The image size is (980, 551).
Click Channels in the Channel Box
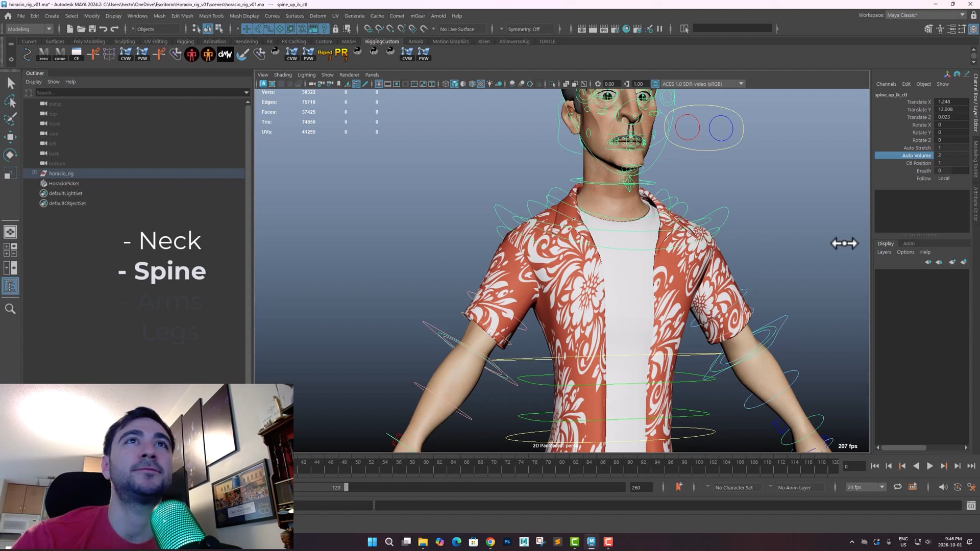point(886,84)
